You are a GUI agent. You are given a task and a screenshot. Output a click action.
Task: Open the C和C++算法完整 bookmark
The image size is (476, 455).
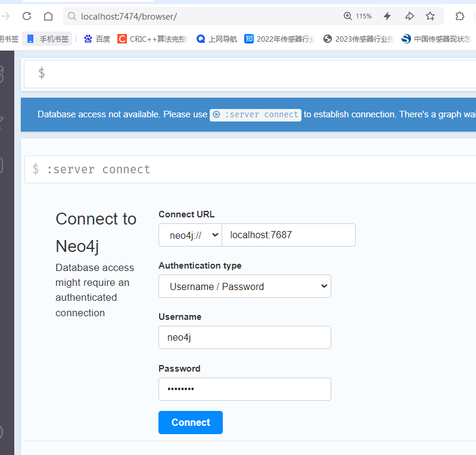153,39
